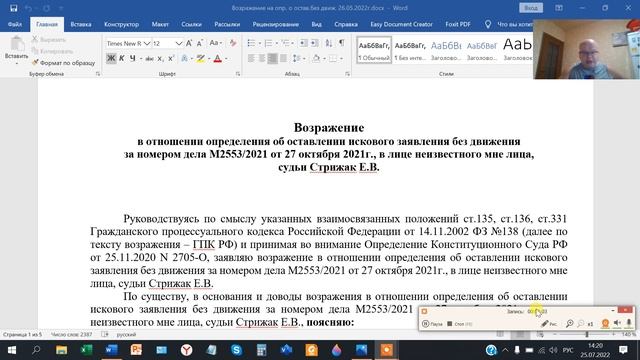
Task: Toggle subscript formatting
Action: point(160,59)
